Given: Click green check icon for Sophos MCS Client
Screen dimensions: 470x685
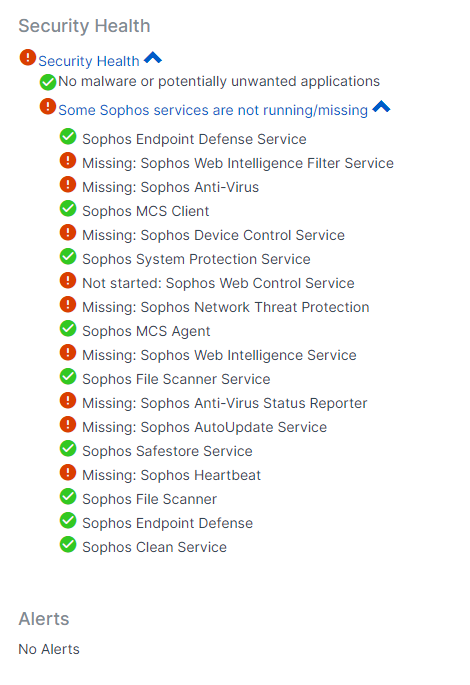Looking at the screenshot, I should 68,208.
